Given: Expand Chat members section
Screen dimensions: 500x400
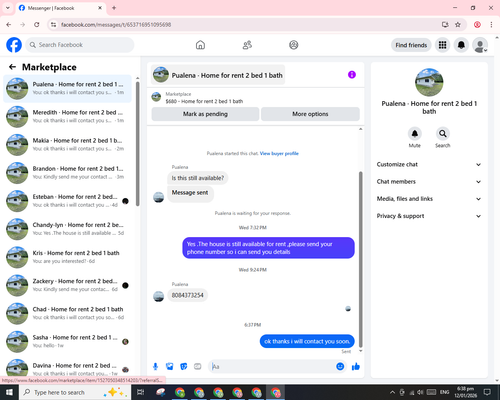Looking at the screenshot, I should (429, 182).
